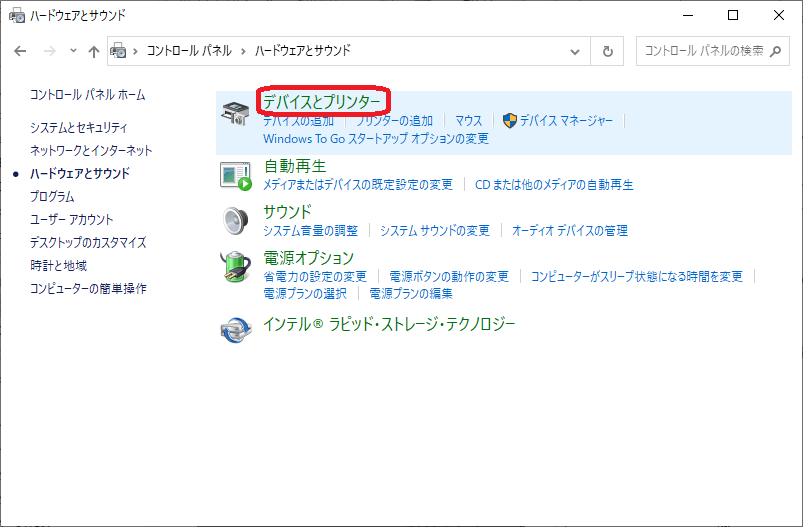Open デバイス マネージャー link
The width and height of the screenshot is (803, 527).
566,121
